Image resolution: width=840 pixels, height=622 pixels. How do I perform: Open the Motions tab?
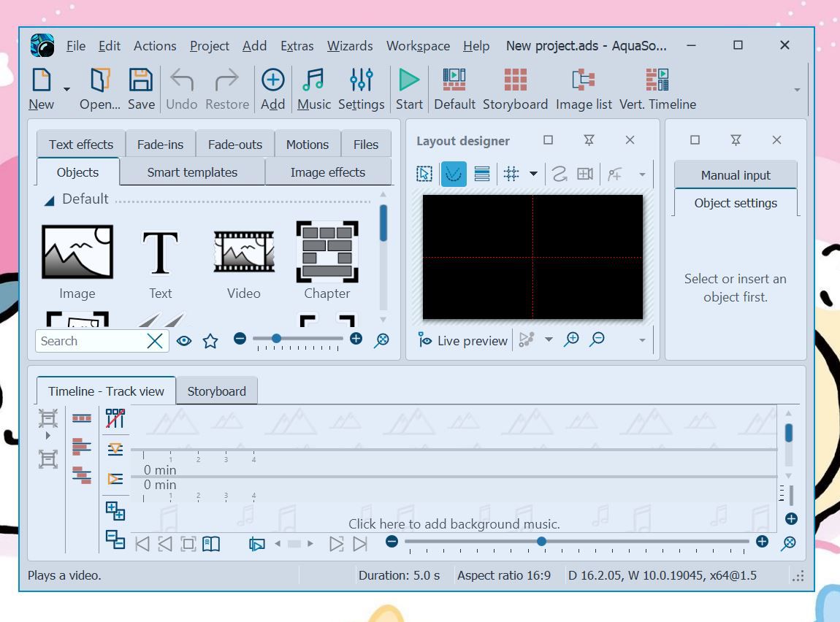pos(308,145)
